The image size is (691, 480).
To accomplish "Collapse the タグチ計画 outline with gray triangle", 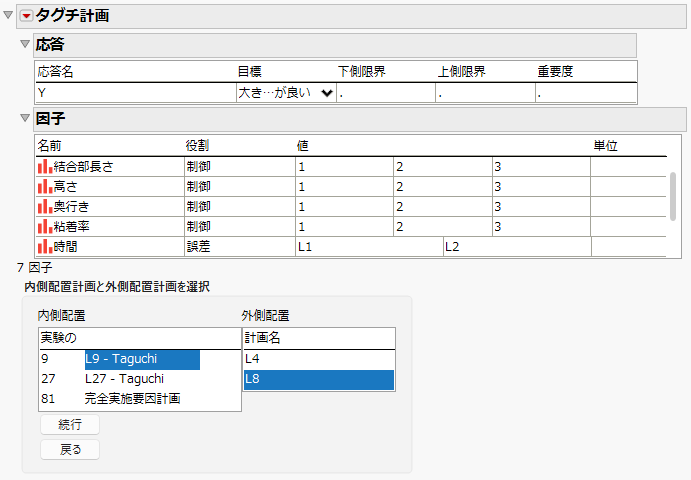I will [x=8, y=15].
